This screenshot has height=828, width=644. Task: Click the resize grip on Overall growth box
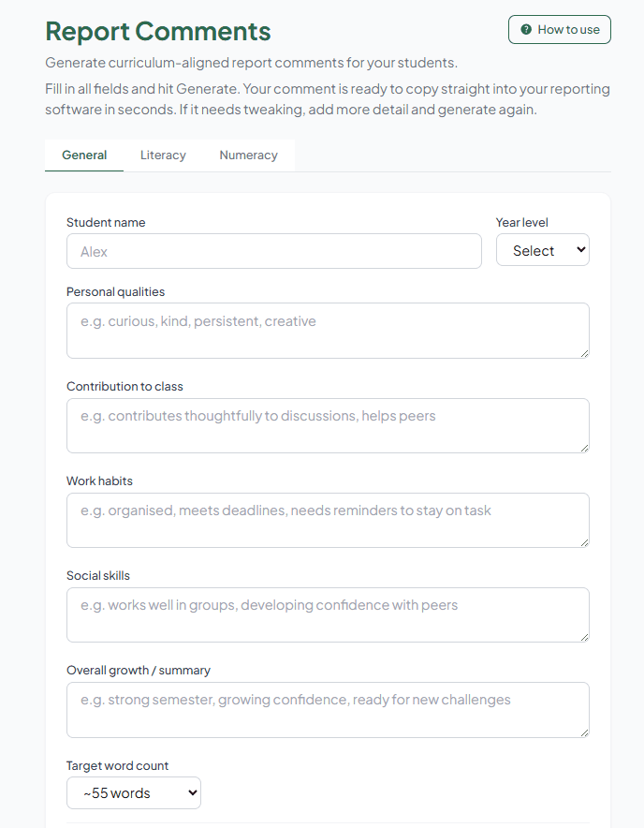[585, 731]
